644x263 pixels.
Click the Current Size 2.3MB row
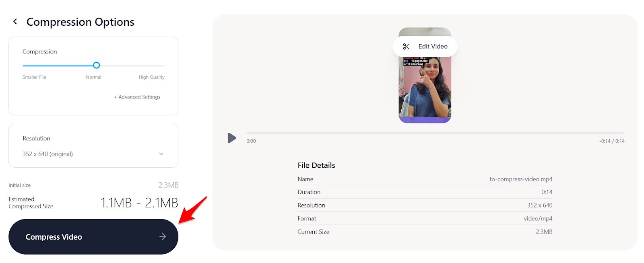425,232
